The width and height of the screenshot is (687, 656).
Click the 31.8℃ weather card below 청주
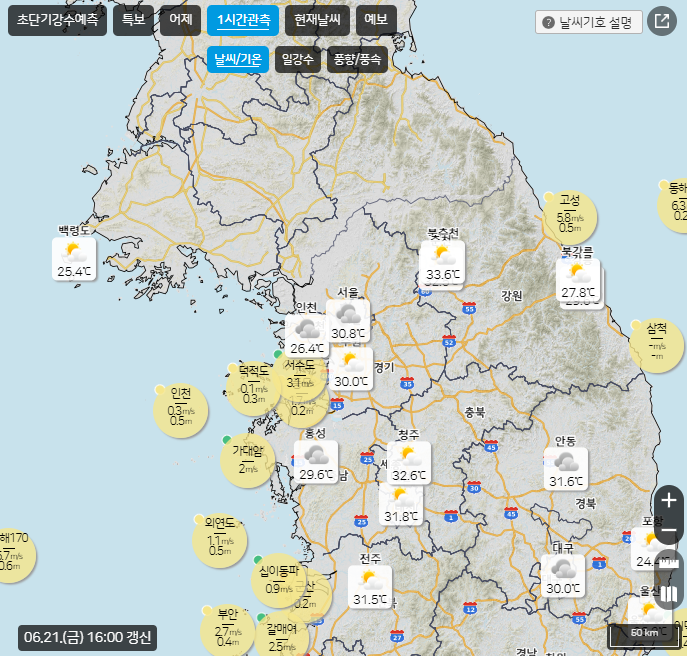click(x=401, y=504)
